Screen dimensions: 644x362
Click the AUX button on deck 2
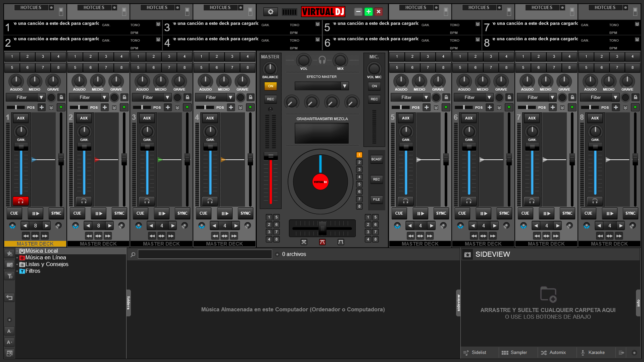click(x=84, y=118)
